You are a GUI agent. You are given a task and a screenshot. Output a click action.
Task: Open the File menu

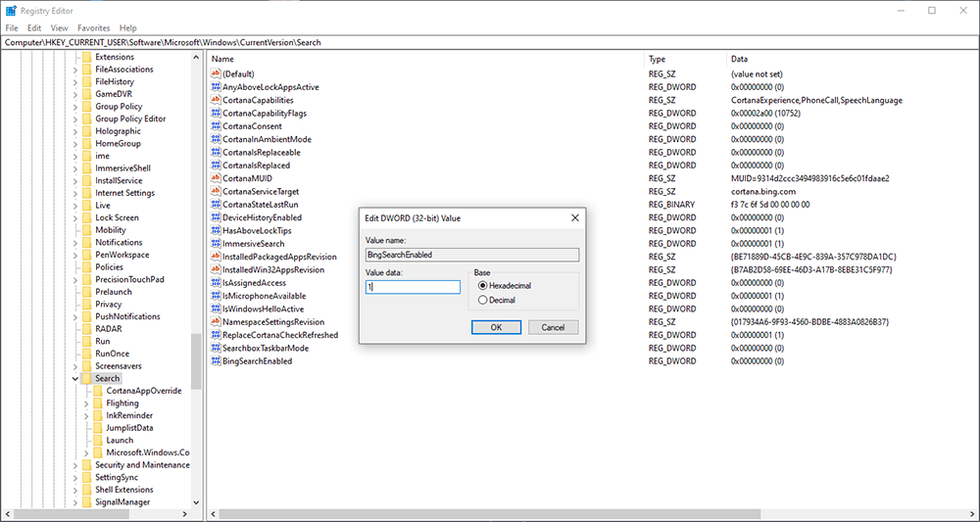tap(12, 28)
